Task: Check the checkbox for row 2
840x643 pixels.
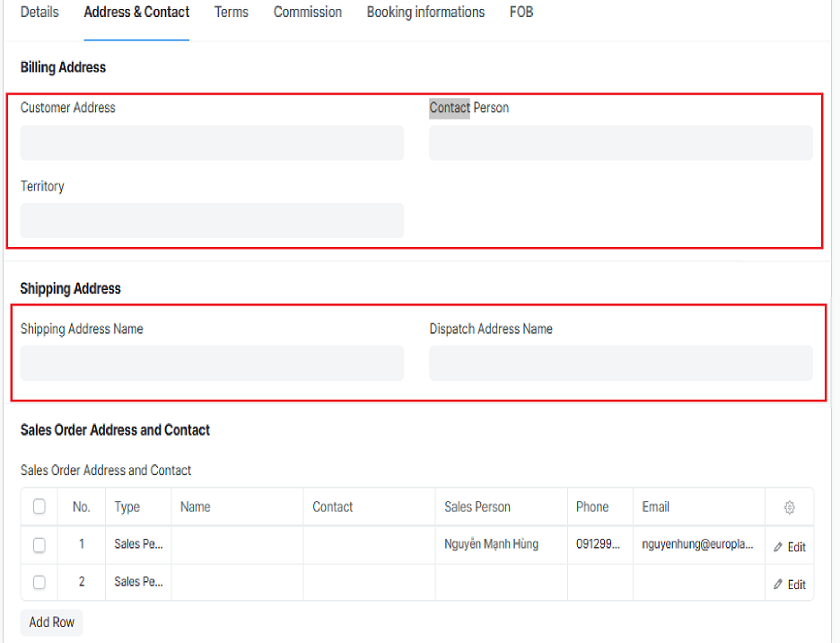Action: point(39,582)
